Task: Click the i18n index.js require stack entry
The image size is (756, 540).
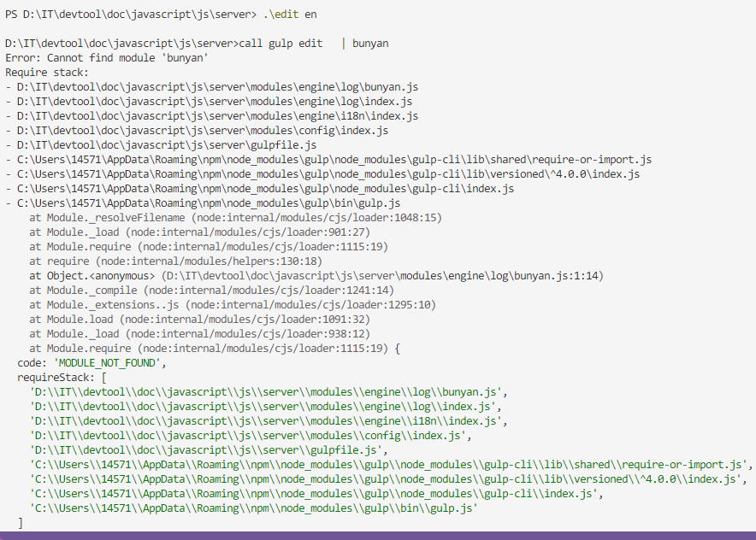Action: point(210,115)
